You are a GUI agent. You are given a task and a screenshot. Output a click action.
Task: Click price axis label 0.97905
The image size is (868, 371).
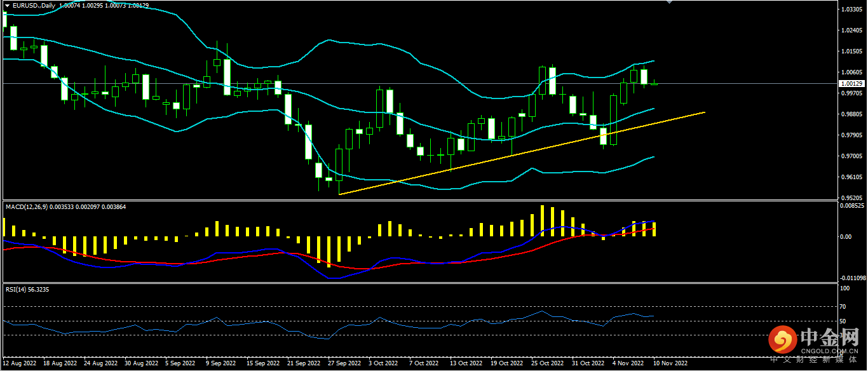tap(850, 135)
